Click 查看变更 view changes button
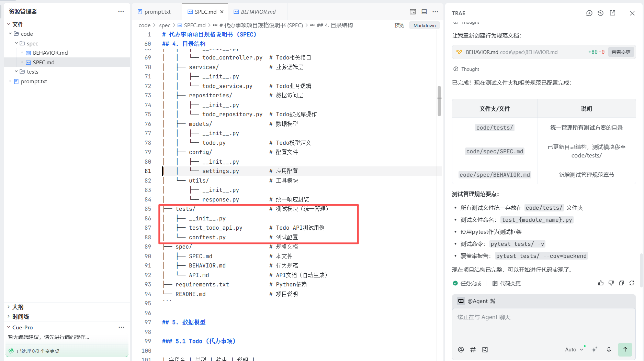Viewport: 644px width, 361px height. [x=621, y=52]
